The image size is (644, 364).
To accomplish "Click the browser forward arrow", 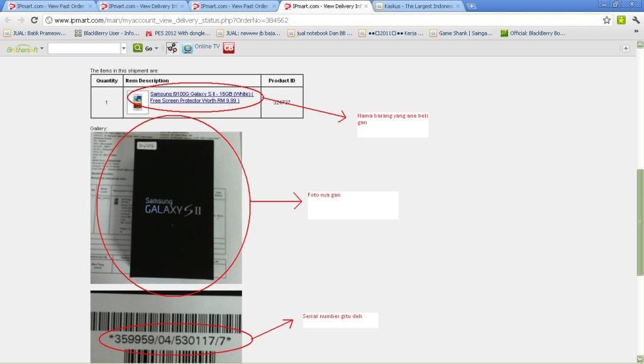I will click(21, 20).
